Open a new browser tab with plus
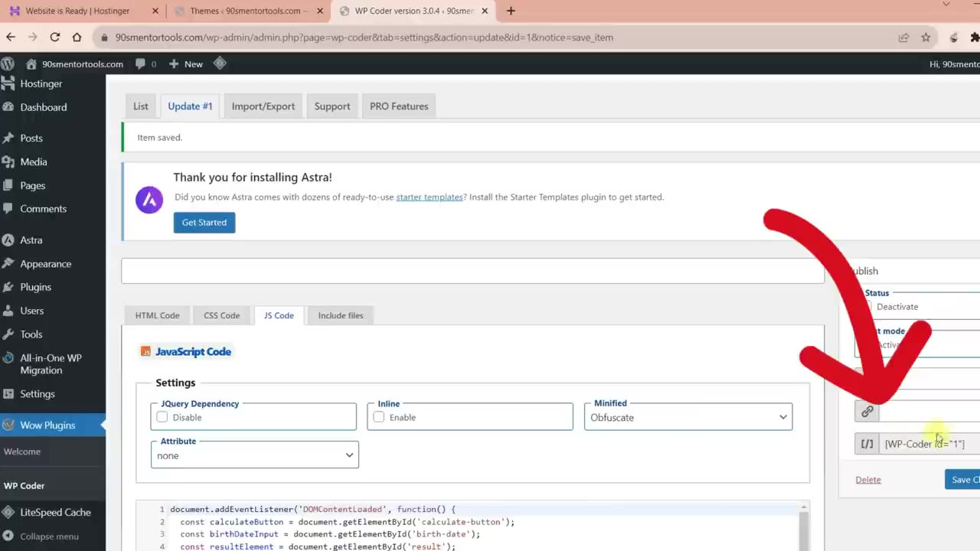This screenshot has width=980, height=551. (511, 11)
